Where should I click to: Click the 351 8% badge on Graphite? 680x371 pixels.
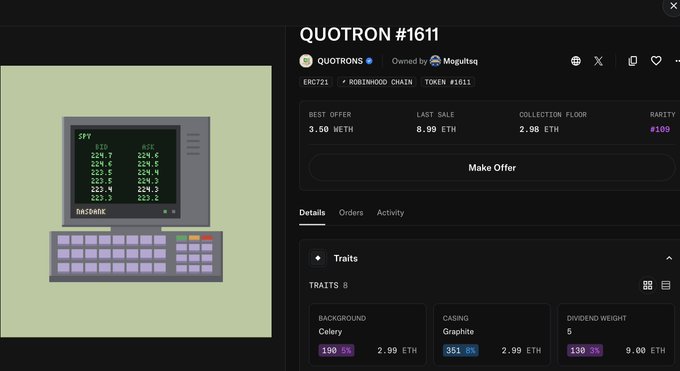[461, 350]
